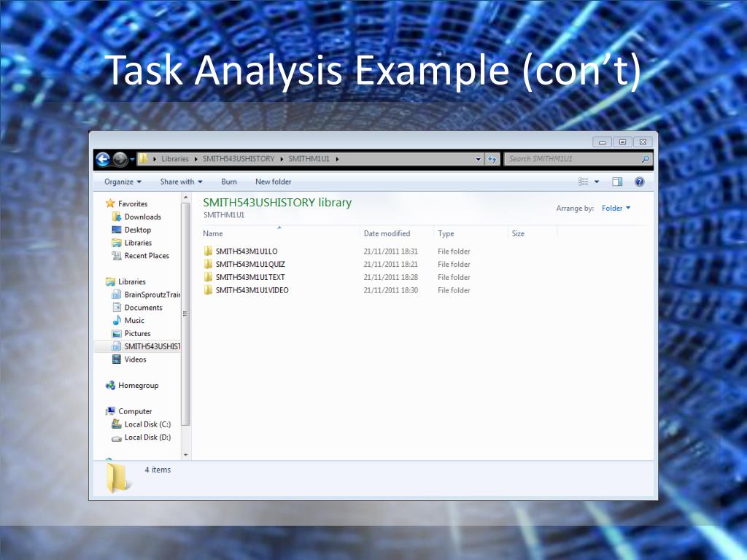This screenshot has height=560, width=747.
Task: Select the date 21/11/2011 18:31
Action: pos(391,251)
